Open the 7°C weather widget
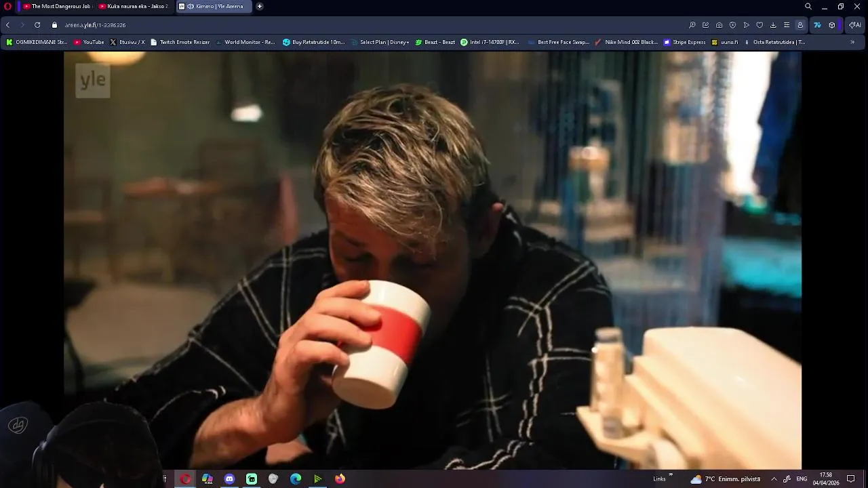This screenshot has width=868, height=488. click(x=725, y=479)
